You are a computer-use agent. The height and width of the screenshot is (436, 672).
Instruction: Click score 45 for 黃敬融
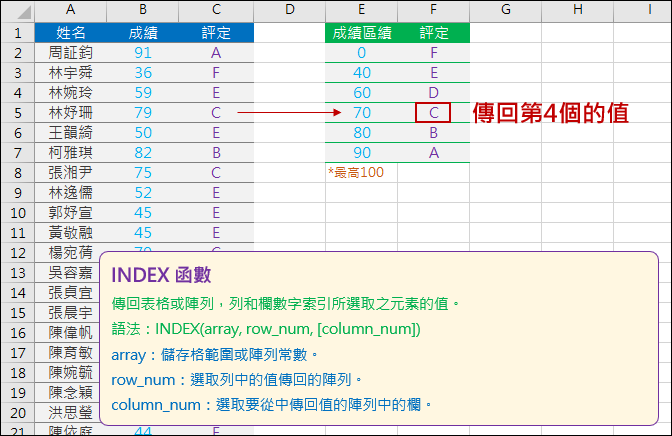point(143,233)
